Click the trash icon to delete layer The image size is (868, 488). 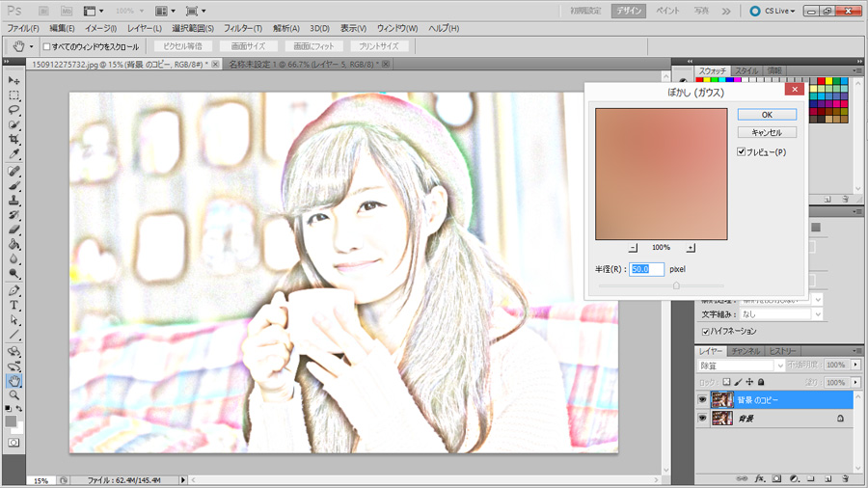pos(844,478)
